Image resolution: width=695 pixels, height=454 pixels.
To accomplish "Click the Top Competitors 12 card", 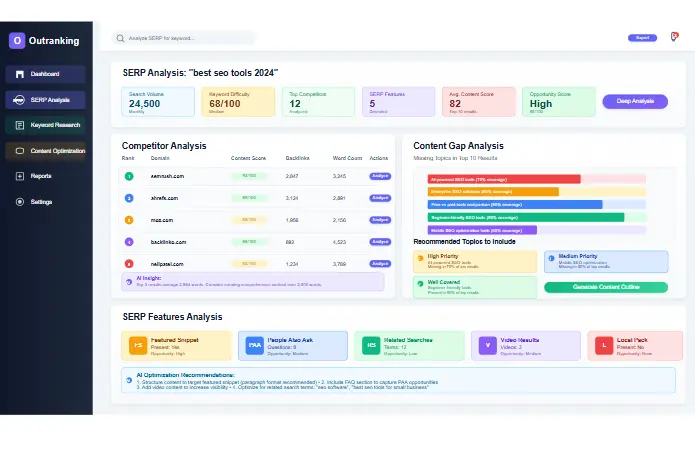I will pyautogui.click(x=318, y=102).
